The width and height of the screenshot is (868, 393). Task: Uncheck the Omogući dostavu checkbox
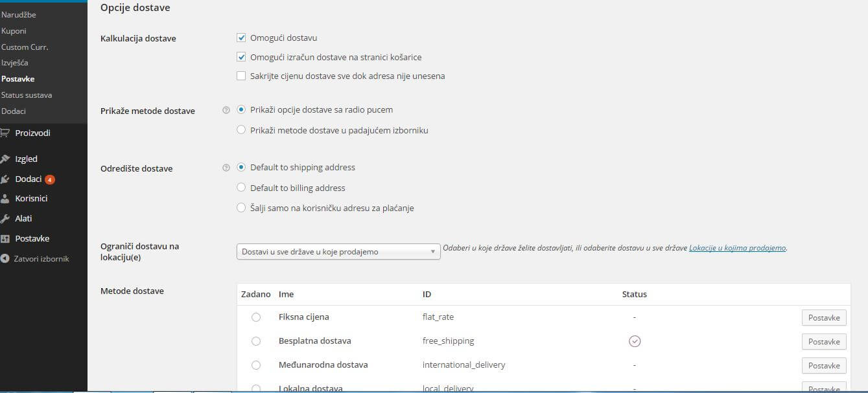[x=241, y=38]
